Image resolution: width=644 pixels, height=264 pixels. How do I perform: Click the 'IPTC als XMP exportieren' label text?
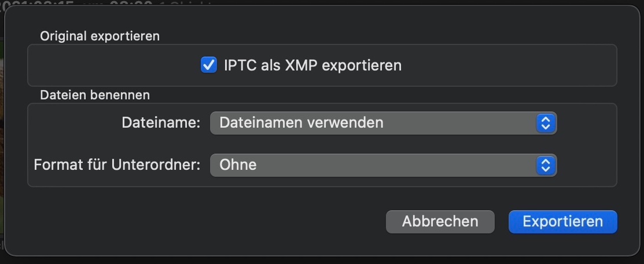pos(312,65)
